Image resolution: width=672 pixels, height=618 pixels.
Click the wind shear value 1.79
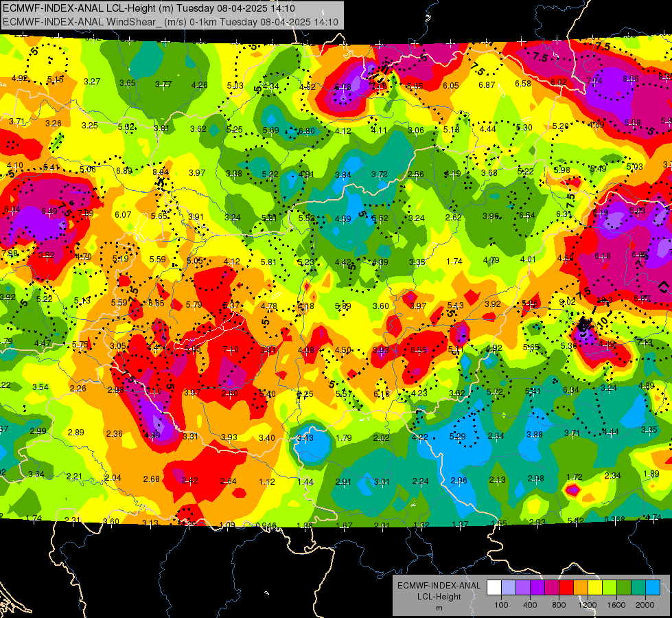pos(344,438)
